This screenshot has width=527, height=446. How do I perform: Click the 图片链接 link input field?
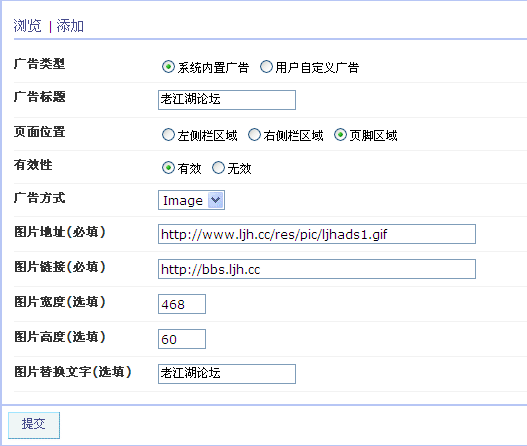click(317, 269)
